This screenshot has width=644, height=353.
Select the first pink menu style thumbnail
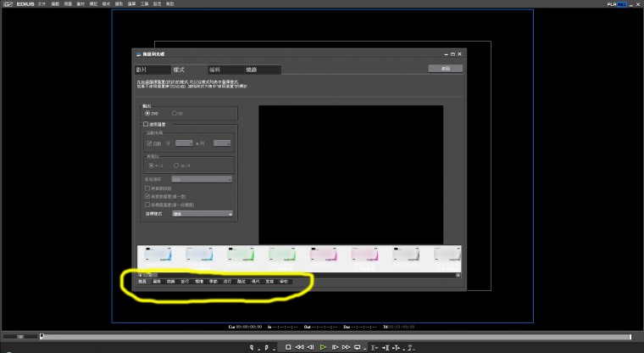324,255
